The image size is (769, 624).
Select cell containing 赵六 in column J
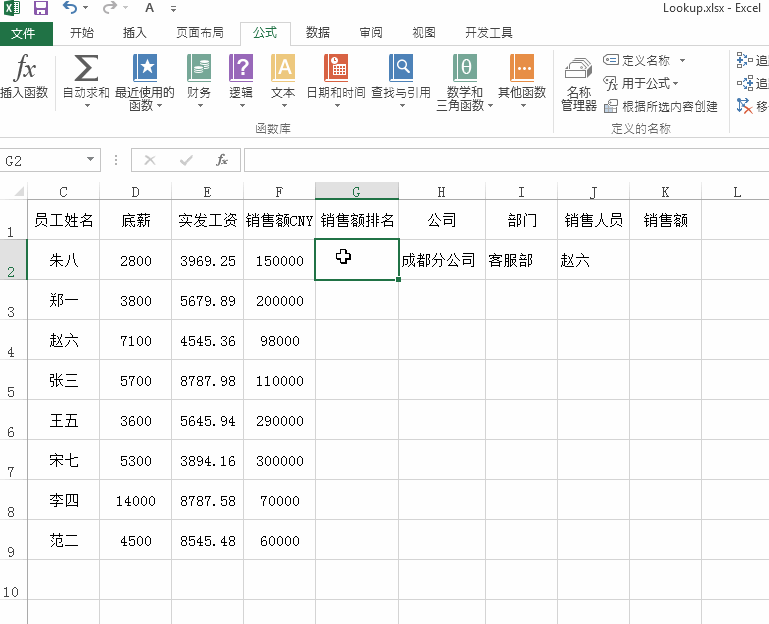click(x=593, y=260)
